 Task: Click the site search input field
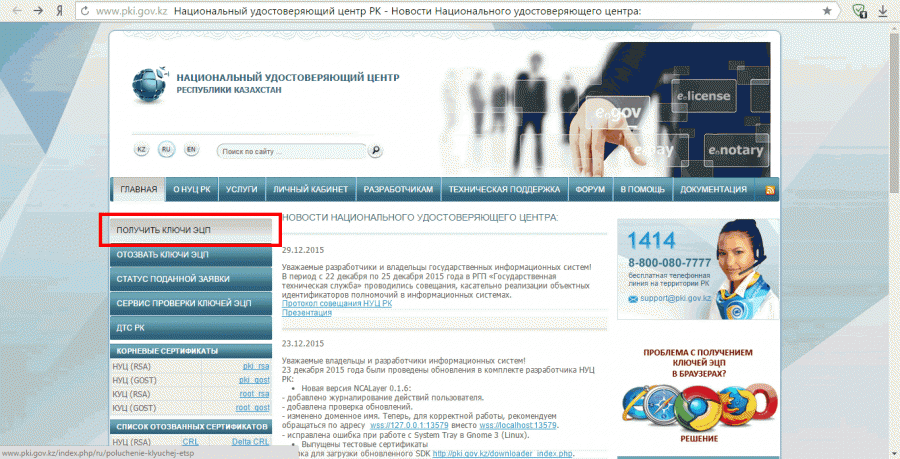[290, 151]
